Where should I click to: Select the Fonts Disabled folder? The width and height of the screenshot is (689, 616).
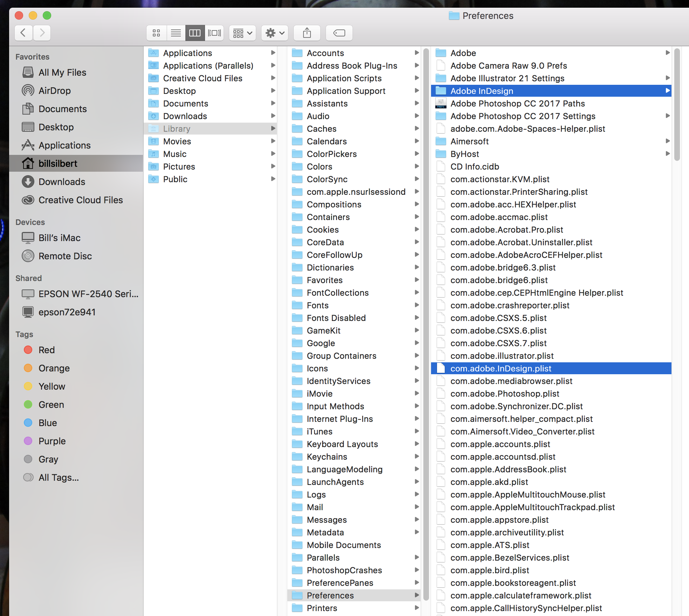tap(354, 318)
